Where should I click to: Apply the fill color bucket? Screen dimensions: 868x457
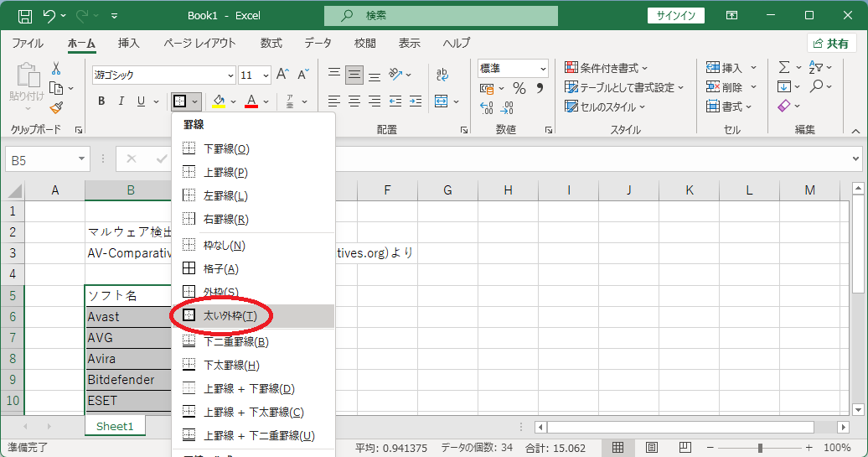point(219,101)
